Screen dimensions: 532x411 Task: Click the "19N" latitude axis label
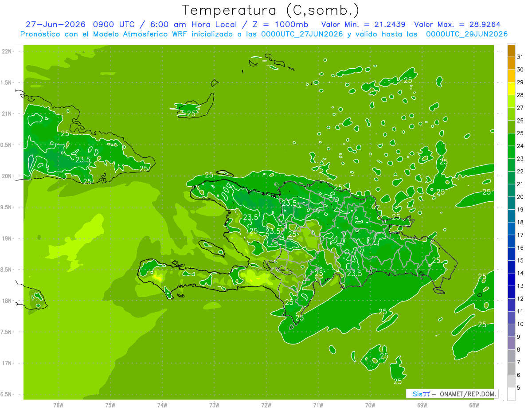pyautogui.click(x=7, y=238)
